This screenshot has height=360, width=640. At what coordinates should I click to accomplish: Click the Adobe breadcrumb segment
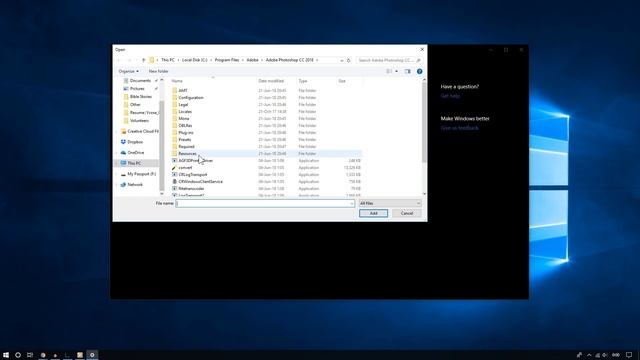point(252,60)
